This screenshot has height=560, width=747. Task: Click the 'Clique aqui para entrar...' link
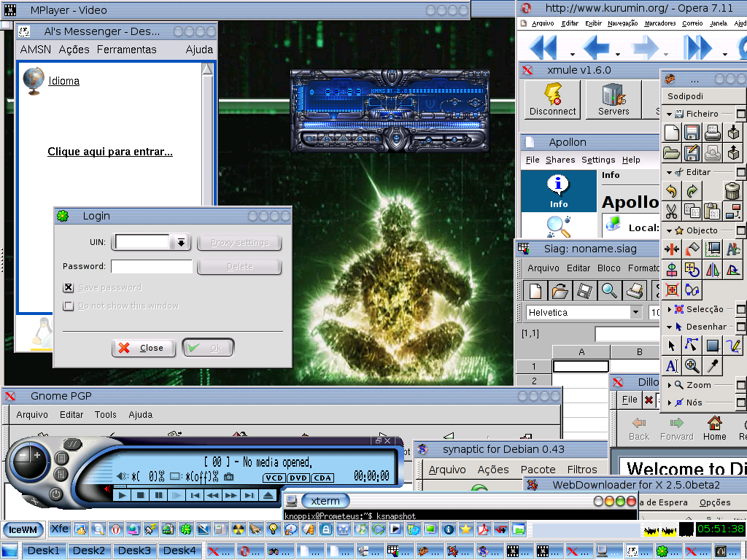(110, 152)
